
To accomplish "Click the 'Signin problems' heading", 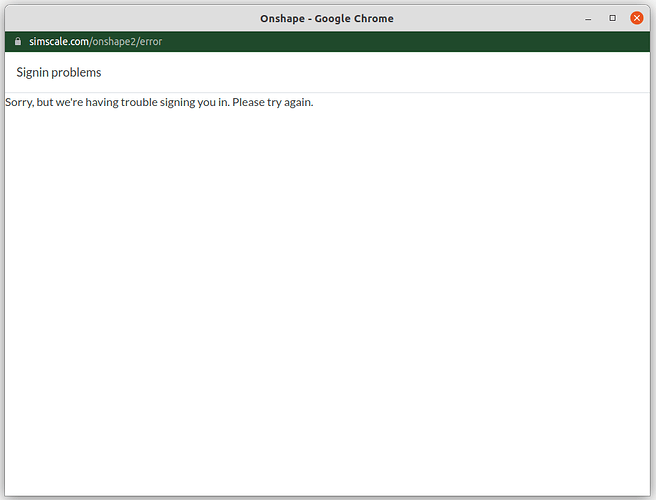I will pyautogui.click(x=59, y=72).
